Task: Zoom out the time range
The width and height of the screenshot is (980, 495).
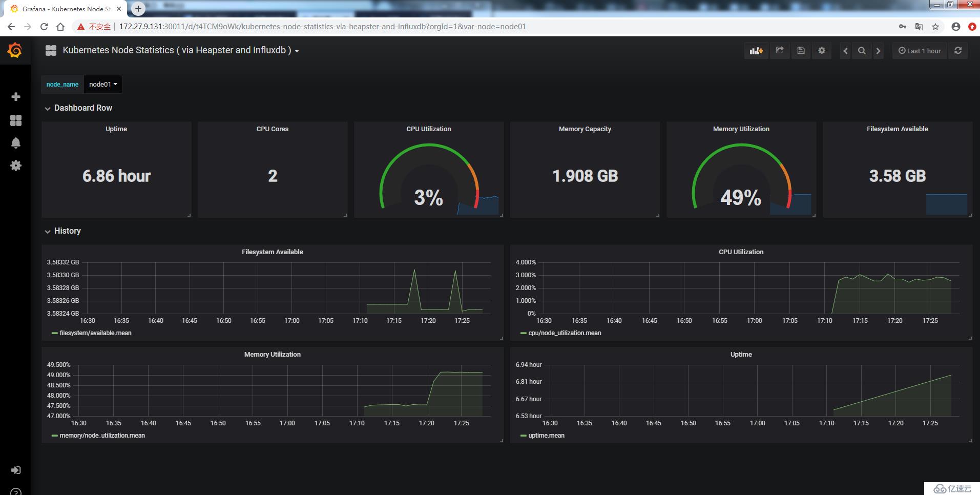Action: [x=862, y=51]
